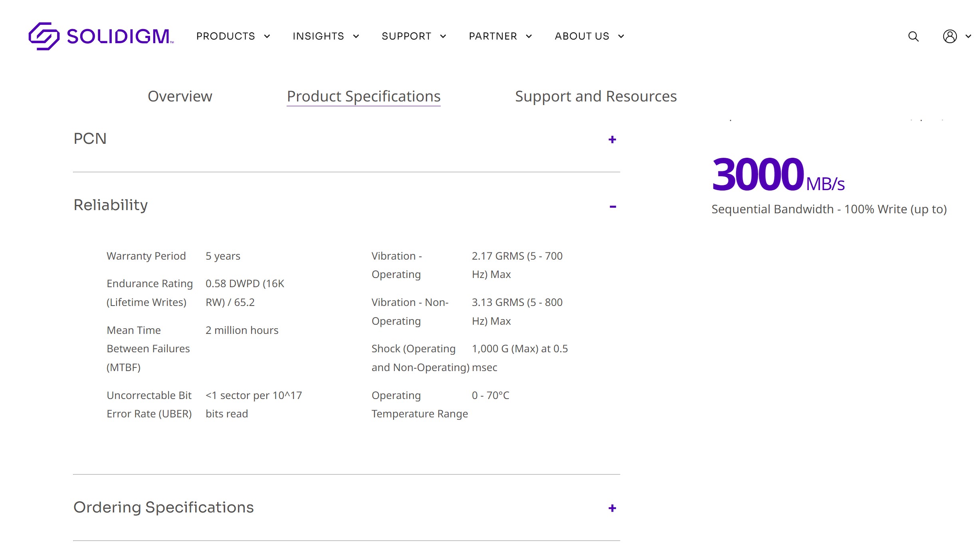Screen dimensions: 980x548
Task: Click the PCN section heading
Action: (x=90, y=139)
